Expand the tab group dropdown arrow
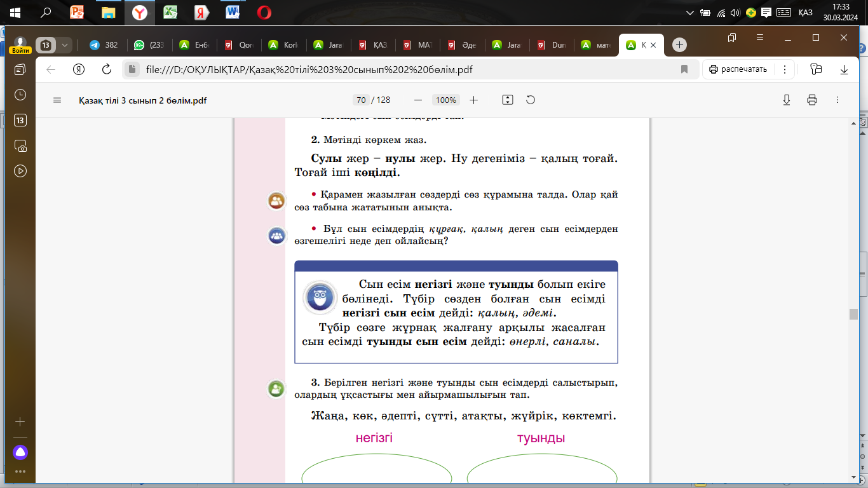The width and height of the screenshot is (868, 488). 64,45
